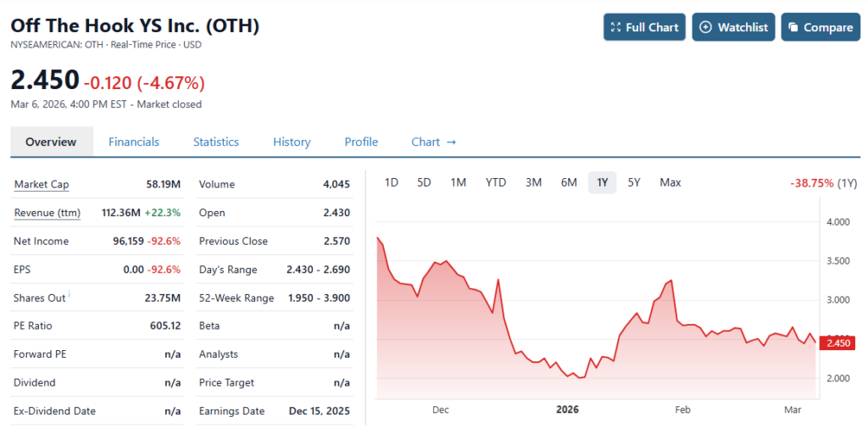Switch chart range to 1M
The image size is (868, 434).
coord(458,182)
